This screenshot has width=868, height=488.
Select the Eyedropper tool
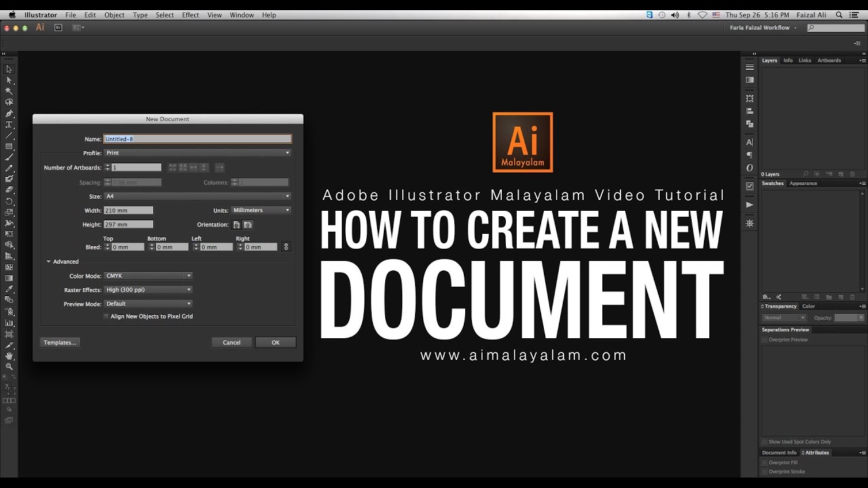[9, 289]
